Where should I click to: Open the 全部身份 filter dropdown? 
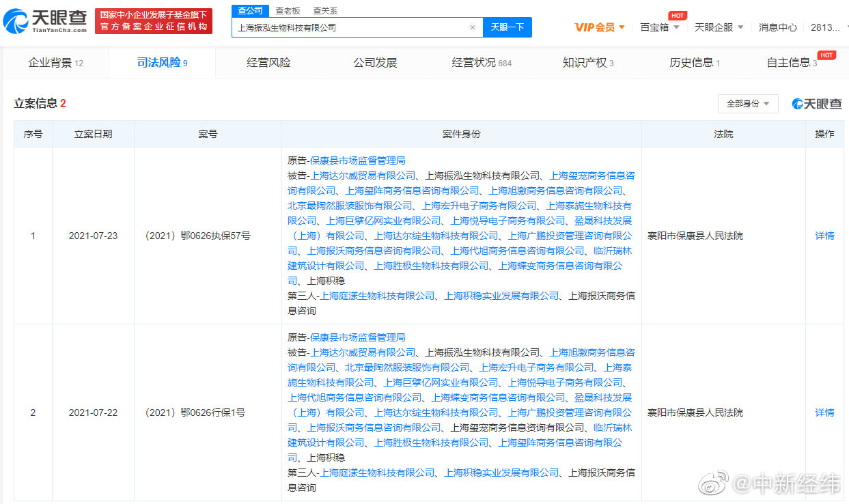(747, 103)
